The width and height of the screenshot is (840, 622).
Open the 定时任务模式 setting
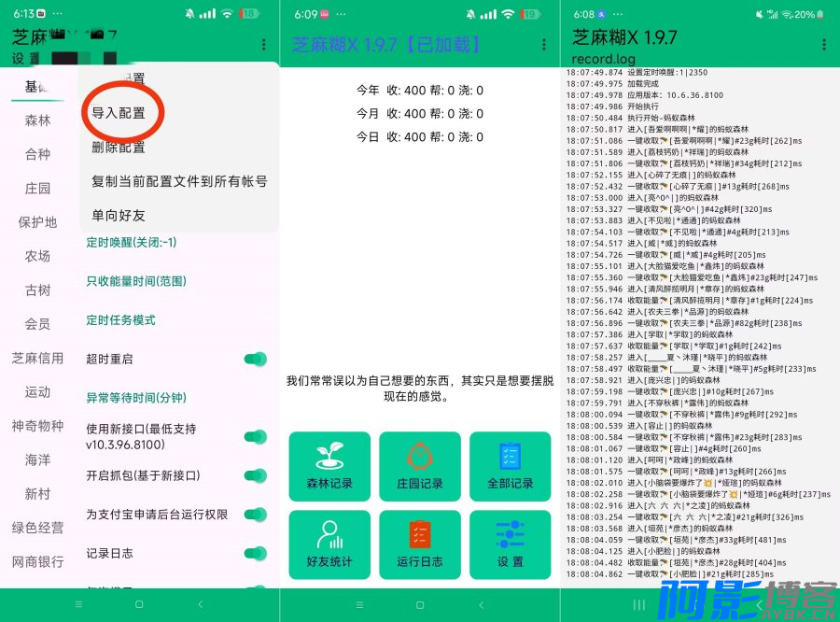[120, 320]
